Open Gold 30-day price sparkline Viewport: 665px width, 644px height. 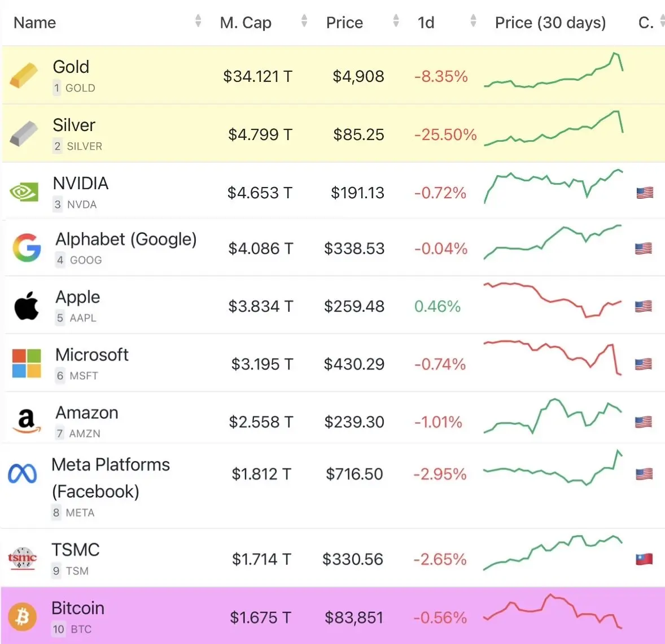click(553, 72)
